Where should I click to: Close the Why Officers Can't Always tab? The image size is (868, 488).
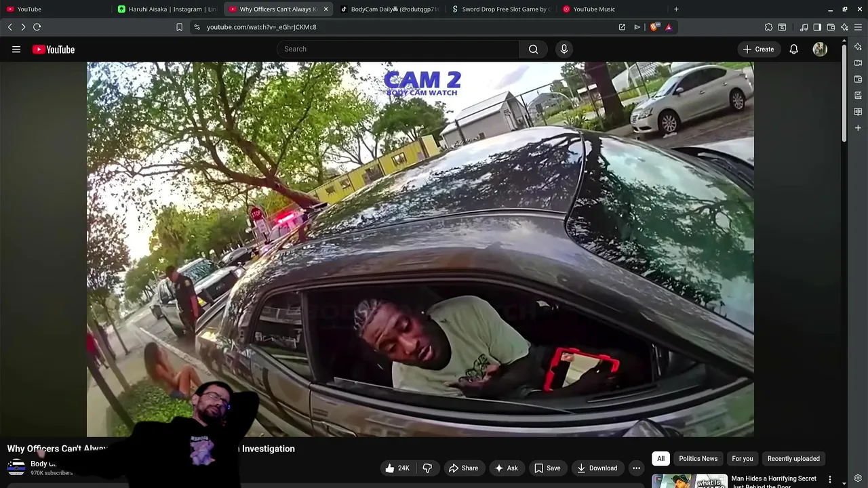(x=325, y=9)
